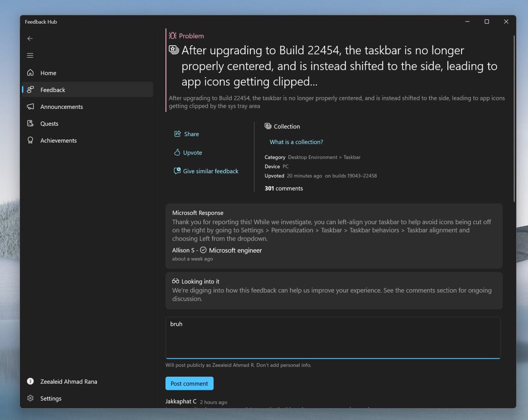528x420 pixels.
Task: Click the builds 19043–22458 text
Action: click(x=351, y=176)
